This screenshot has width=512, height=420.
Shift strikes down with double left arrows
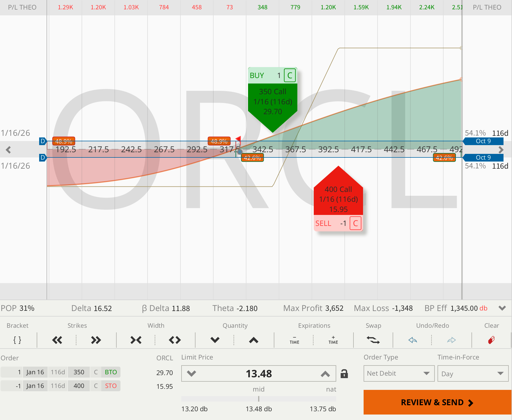[x=57, y=340]
